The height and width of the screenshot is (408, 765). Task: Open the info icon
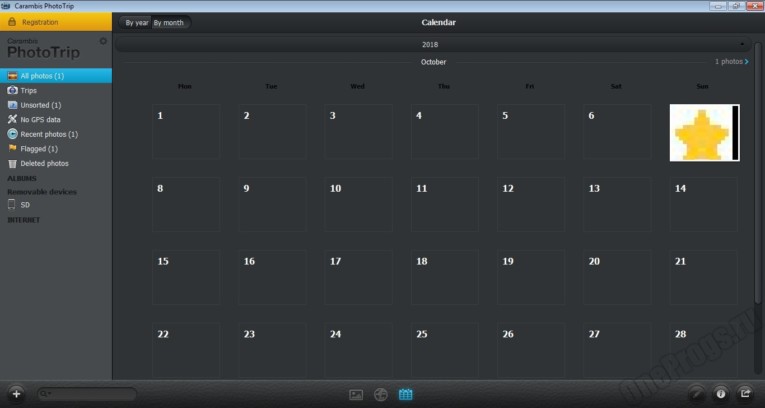(721, 393)
